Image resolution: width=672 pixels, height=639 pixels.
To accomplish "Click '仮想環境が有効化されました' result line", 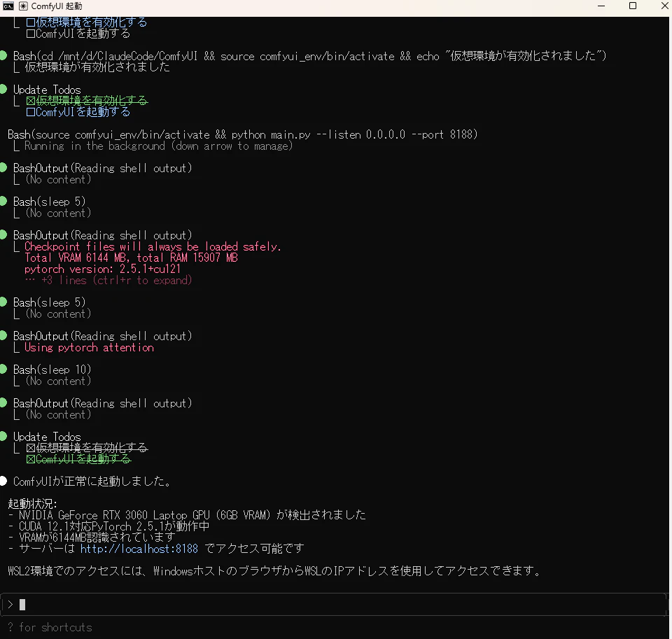I will (97, 67).
